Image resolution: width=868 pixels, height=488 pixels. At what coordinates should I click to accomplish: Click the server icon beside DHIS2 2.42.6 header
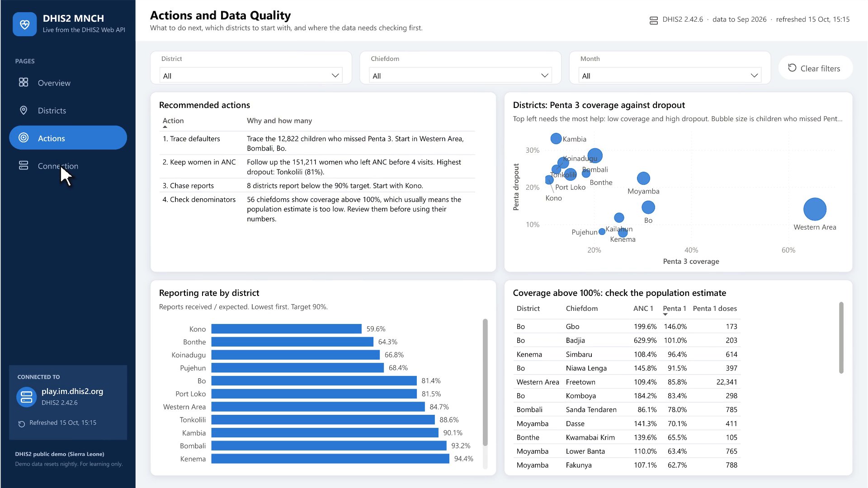point(653,20)
